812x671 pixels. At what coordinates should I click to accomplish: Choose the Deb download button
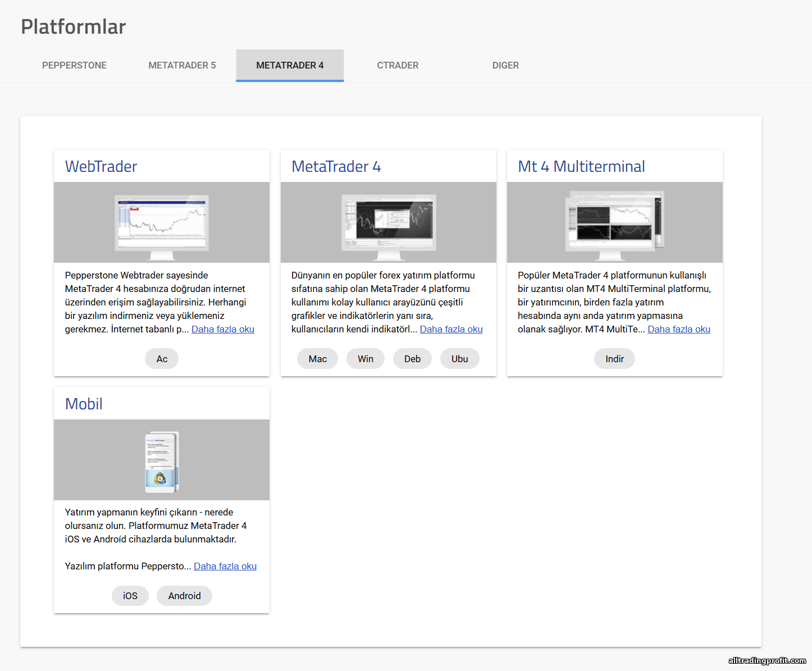coord(412,359)
